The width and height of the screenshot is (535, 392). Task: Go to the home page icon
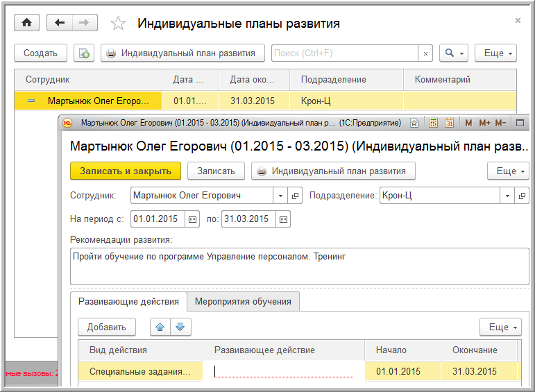click(26, 23)
